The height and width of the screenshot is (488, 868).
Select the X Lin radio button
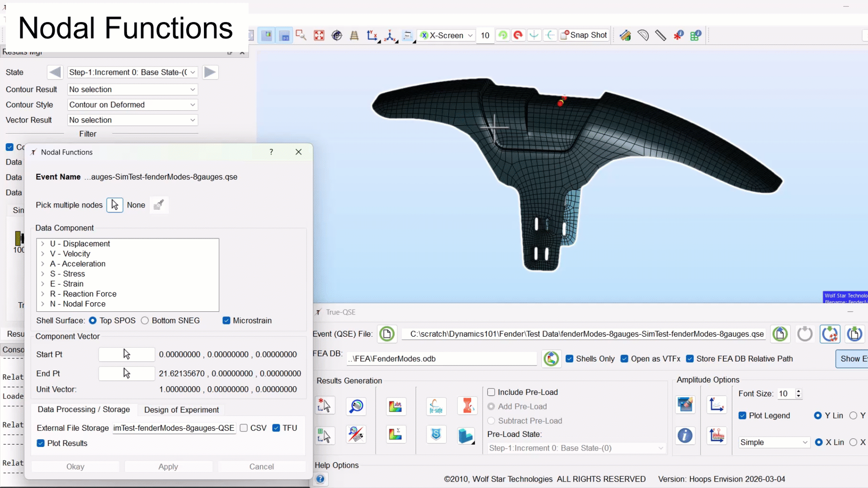[x=819, y=442]
